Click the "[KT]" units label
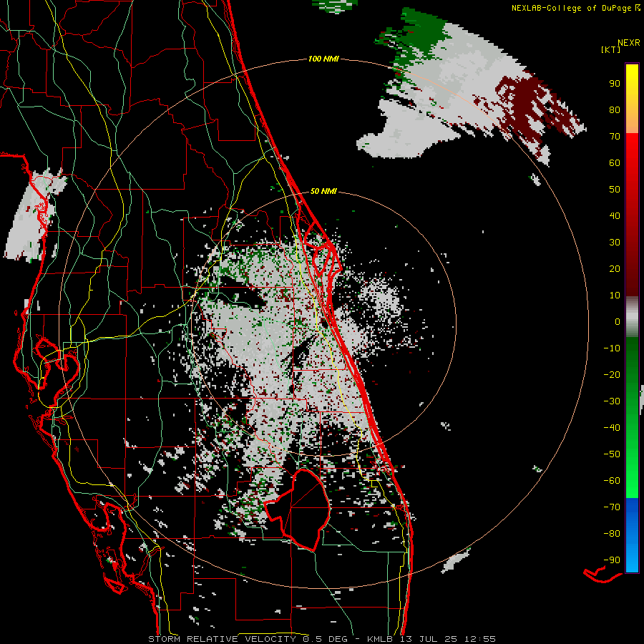 (x=611, y=49)
